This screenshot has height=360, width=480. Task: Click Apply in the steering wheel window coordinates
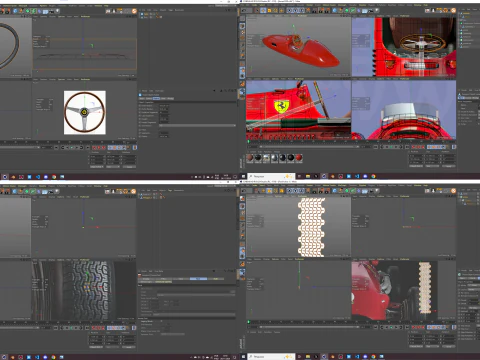tap(130, 167)
